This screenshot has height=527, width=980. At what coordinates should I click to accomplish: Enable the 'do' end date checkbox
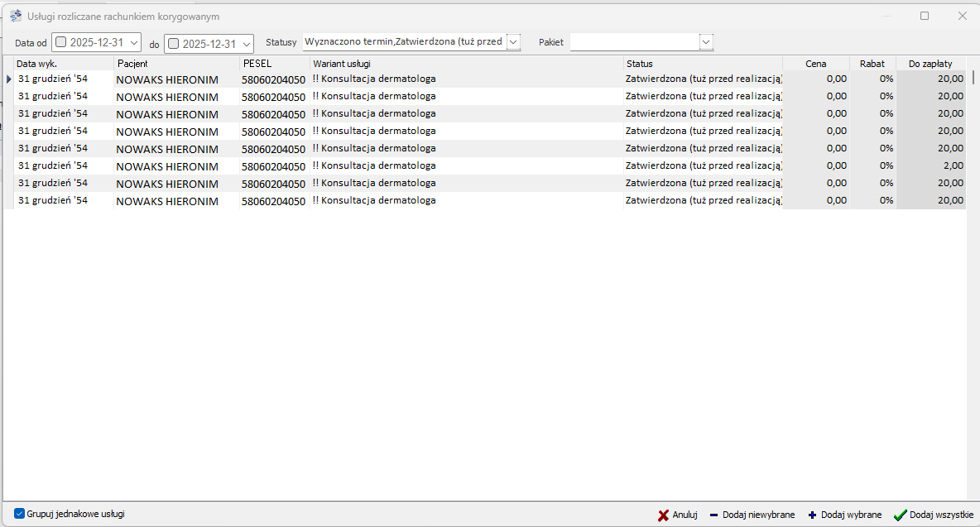pyautogui.click(x=174, y=43)
